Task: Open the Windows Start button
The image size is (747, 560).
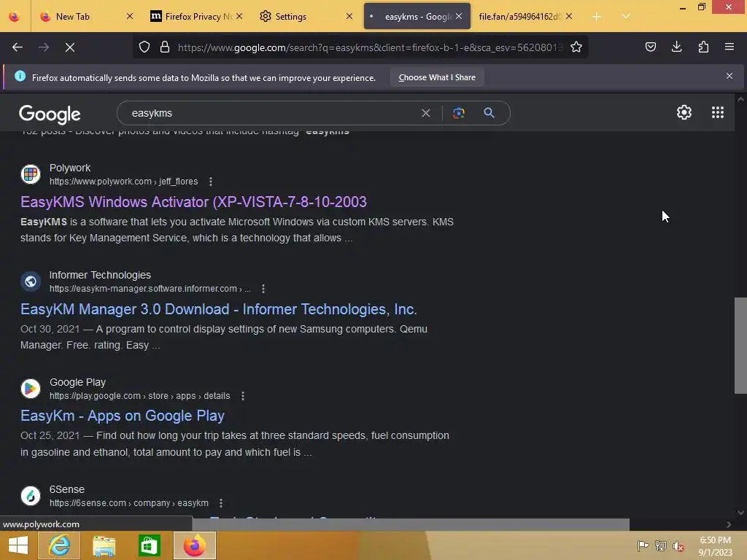Action: 18,545
